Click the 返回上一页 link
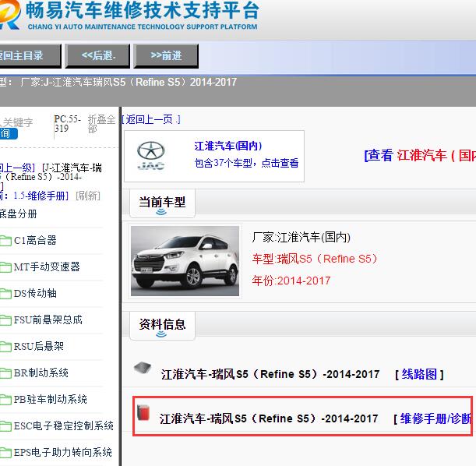This screenshot has height=466, width=476. 151,119
